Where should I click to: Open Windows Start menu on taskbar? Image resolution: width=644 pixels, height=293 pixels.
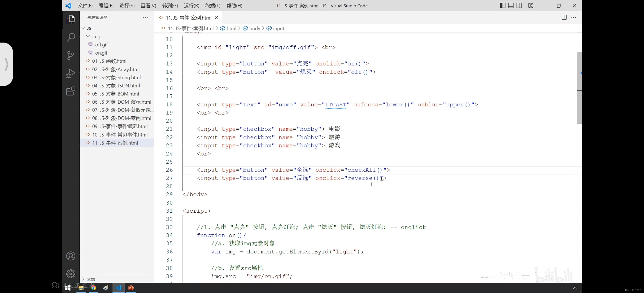[68, 288]
